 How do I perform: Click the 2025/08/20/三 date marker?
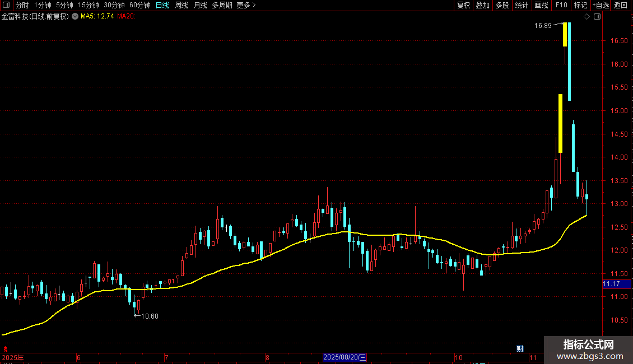[345, 357]
